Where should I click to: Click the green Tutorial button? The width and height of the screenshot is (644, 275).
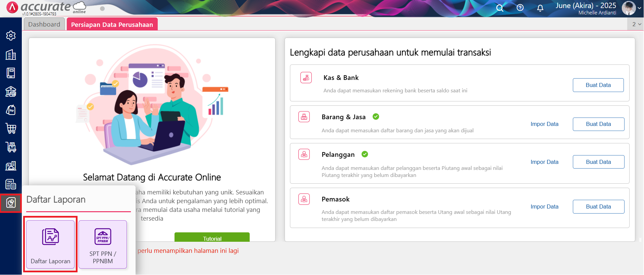(212, 237)
